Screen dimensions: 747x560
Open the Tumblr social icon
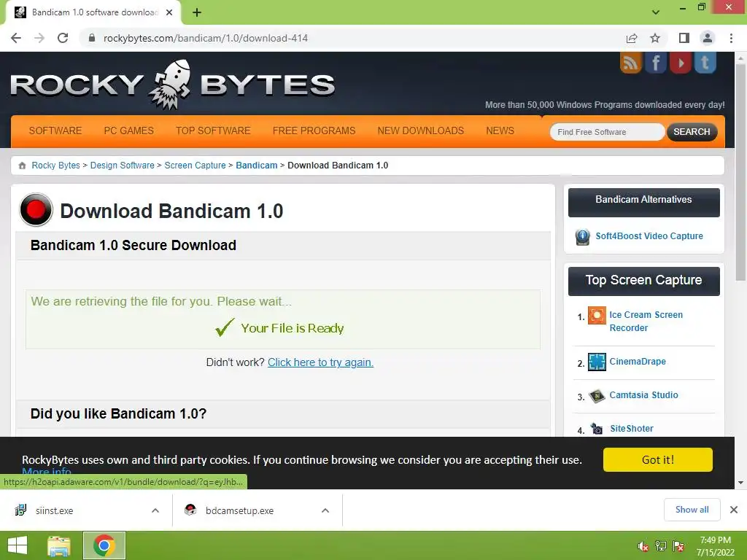[x=705, y=63]
